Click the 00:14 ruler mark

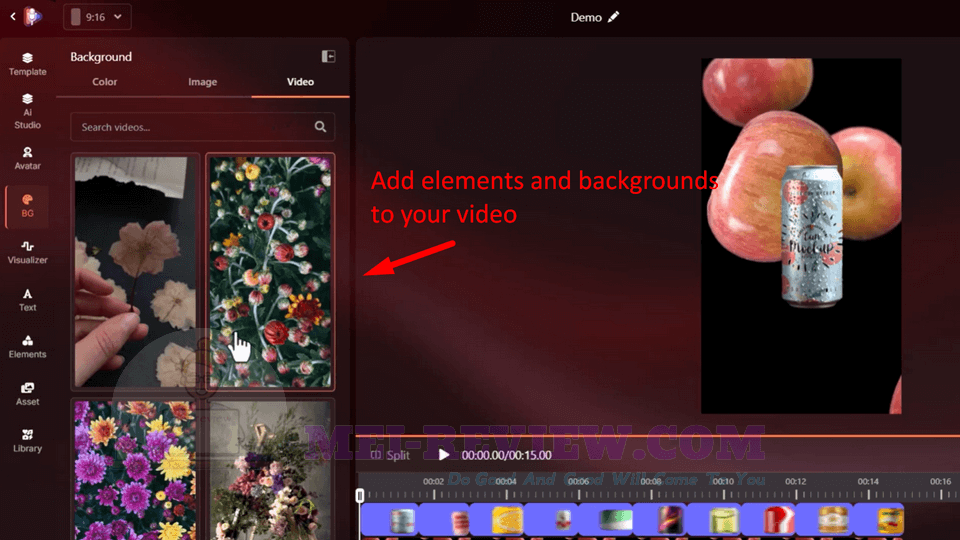pyautogui.click(x=868, y=481)
